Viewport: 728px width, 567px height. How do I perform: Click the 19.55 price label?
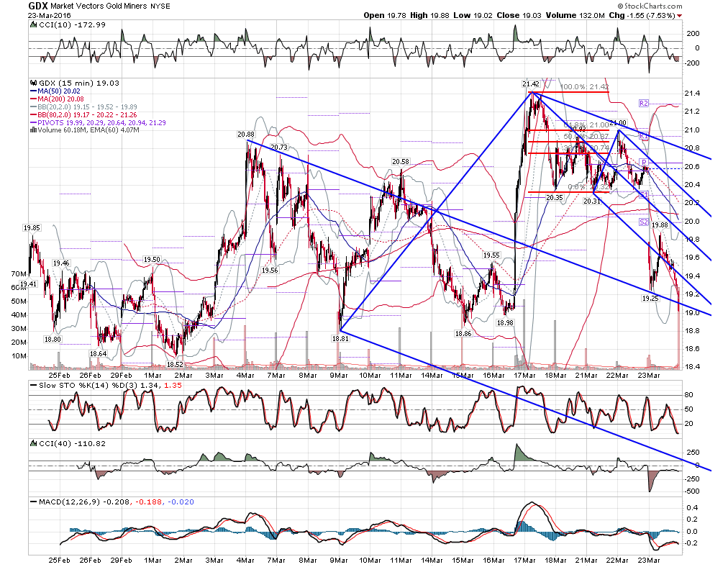(491, 255)
